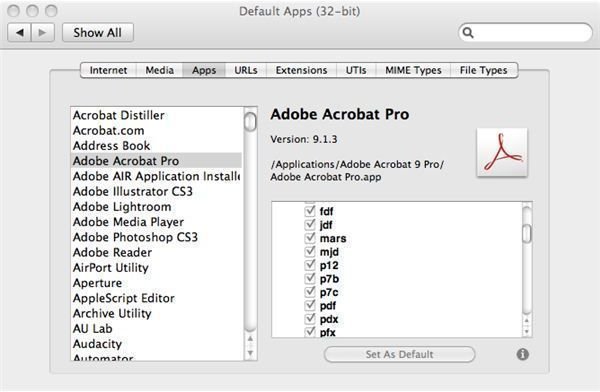Click the magnifier icon in the search field

pos(468,33)
